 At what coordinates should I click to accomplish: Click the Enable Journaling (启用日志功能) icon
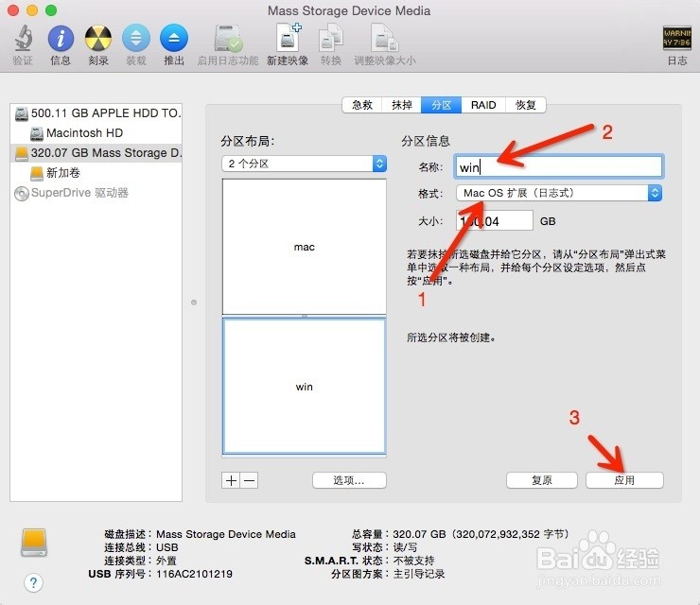(x=228, y=39)
